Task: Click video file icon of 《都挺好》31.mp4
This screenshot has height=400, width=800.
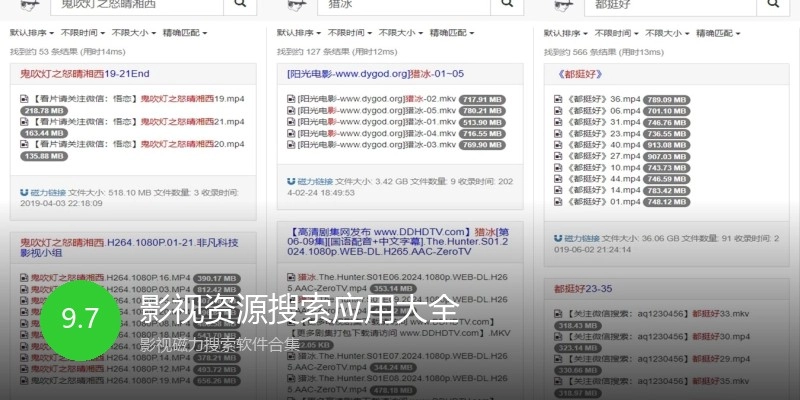Action: [x=558, y=122]
